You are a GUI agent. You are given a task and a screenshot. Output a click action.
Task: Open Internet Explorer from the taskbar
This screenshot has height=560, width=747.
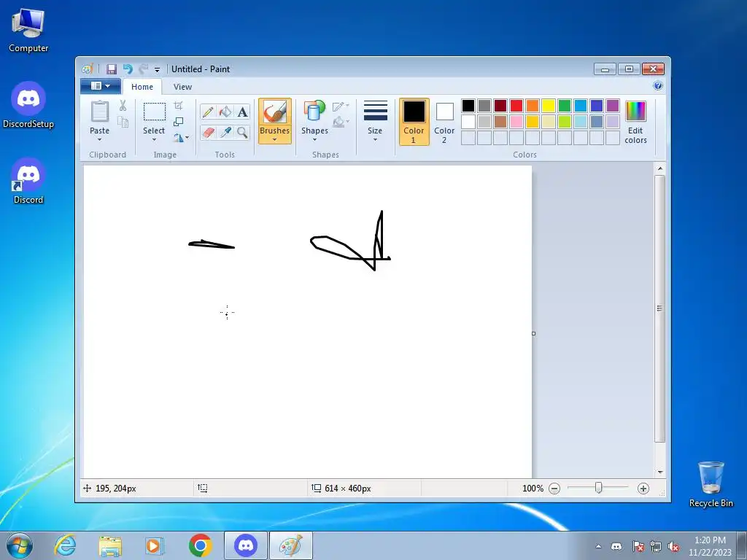pyautogui.click(x=65, y=545)
